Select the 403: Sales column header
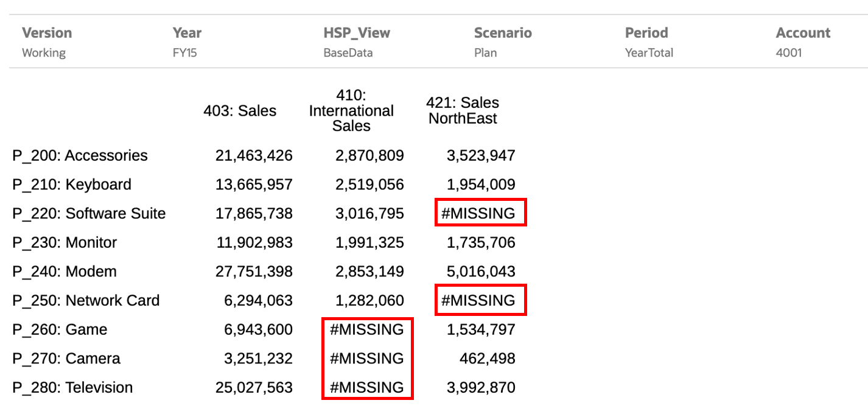The width and height of the screenshot is (868, 417). tap(240, 111)
